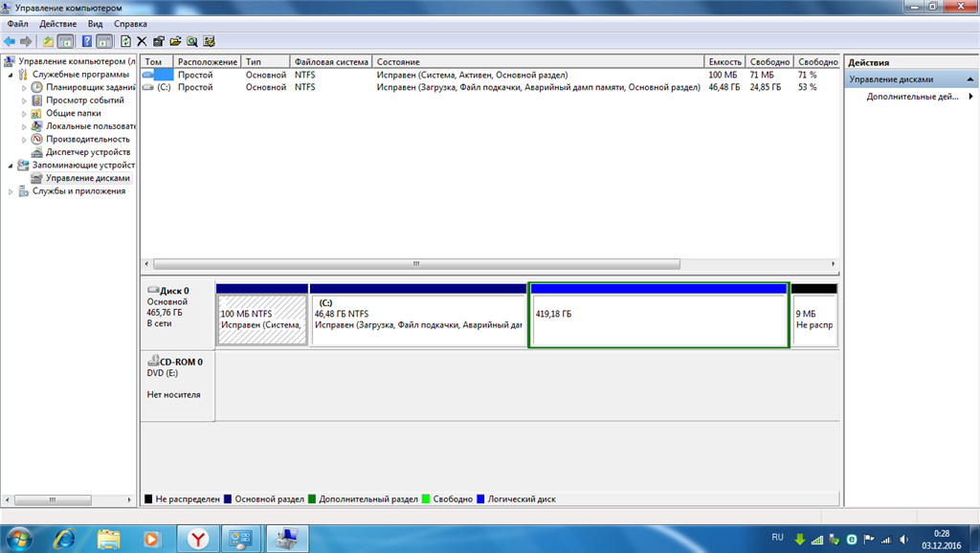
Task: Select the 419,18 ГБ logical disk block
Action: click(x=658, y=315)
